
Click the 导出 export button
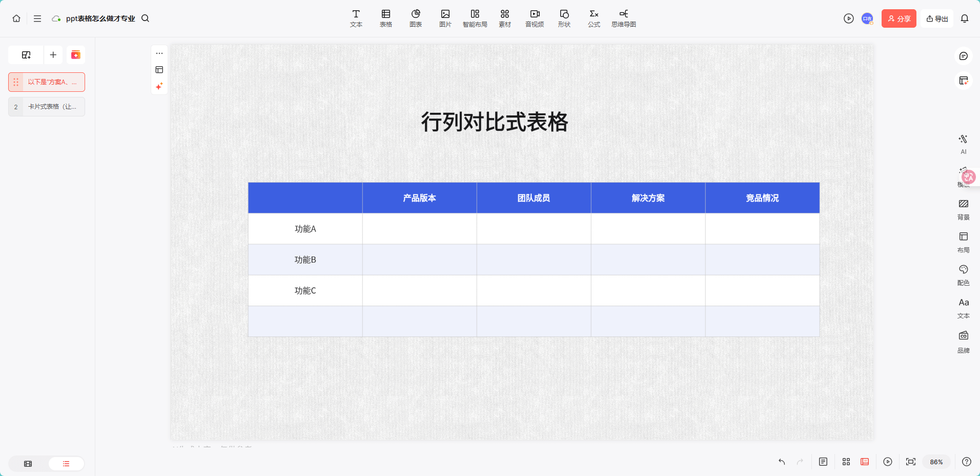tap(937, 18)
